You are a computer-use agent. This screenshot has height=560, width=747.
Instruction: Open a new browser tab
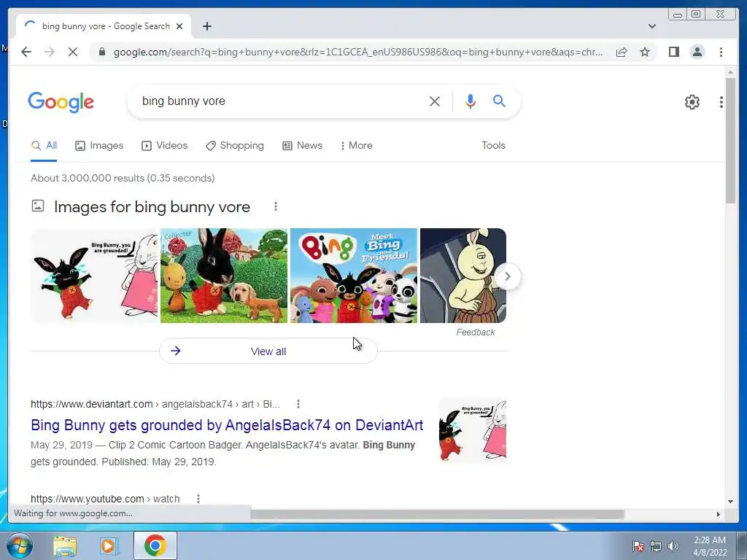coord(206,26)
